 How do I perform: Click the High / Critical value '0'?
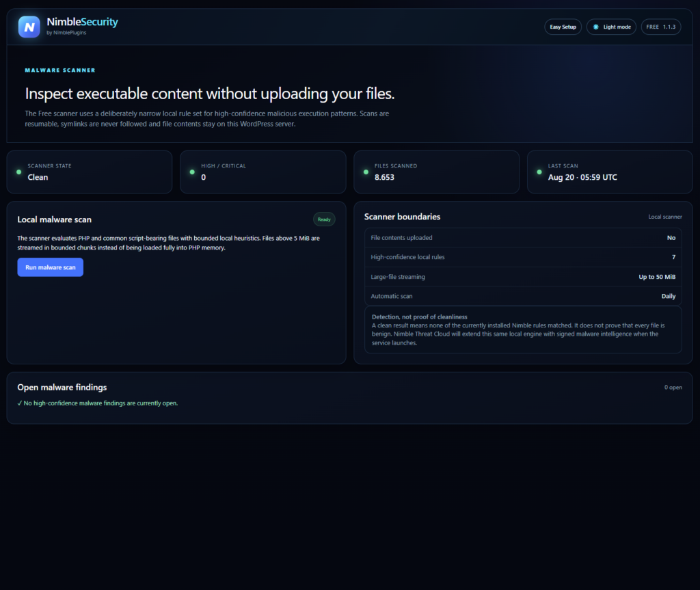click(204, 177)
